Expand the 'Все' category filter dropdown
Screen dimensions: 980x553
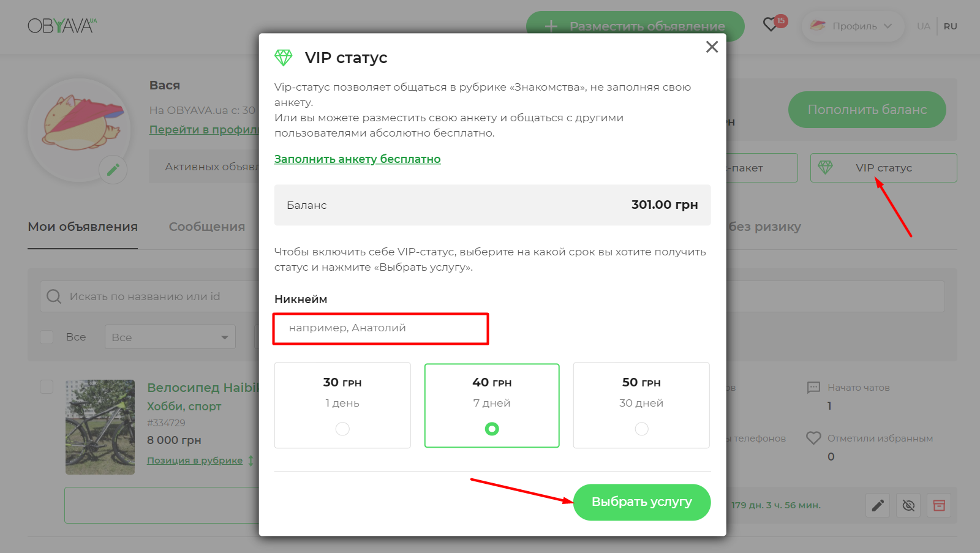tap(170, 337)
